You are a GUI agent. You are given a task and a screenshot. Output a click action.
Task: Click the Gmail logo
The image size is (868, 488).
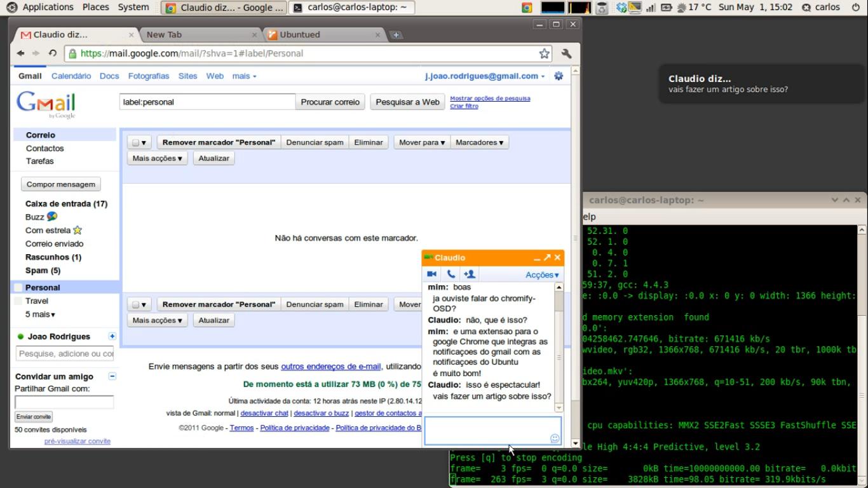coord(46,104)
